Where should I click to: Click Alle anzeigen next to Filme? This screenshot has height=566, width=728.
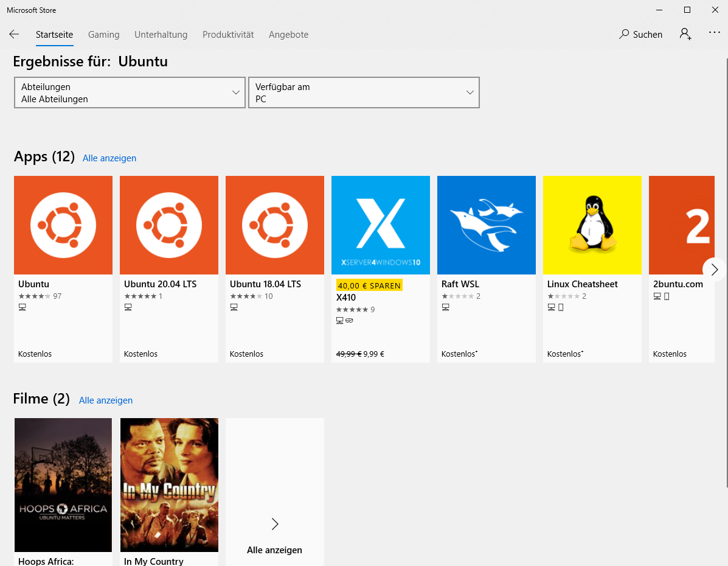pos(106,400)
